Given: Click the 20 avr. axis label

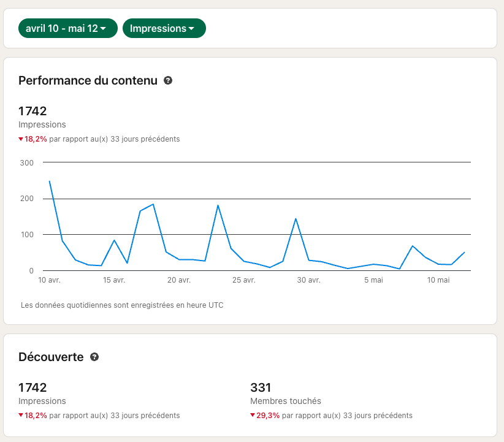Looking at the screenshot, I should click(x=179, y=280).
